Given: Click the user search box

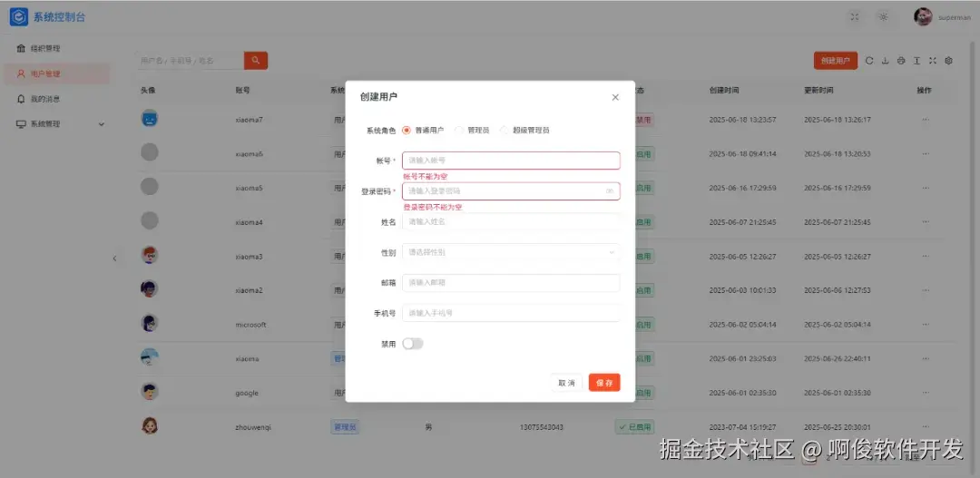Looking at the screenshot, I should [x=190, y=61].
